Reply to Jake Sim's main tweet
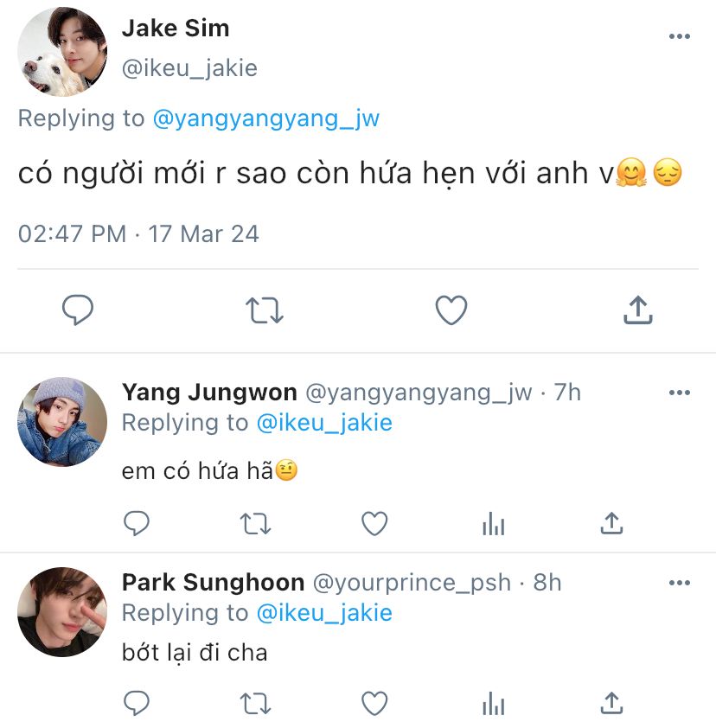 click(78, 310)
